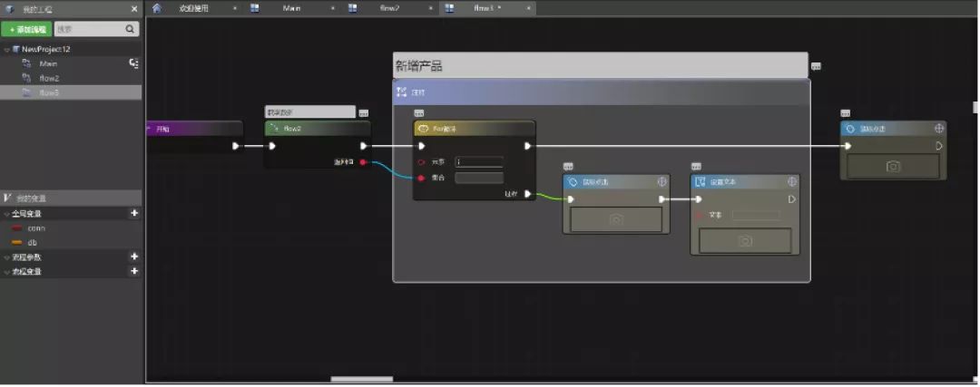This screenshot has height=387, width=980.
Task: Click the horizontal scrollbar thumb below the canvas
Action: click(x=362, y=379)
